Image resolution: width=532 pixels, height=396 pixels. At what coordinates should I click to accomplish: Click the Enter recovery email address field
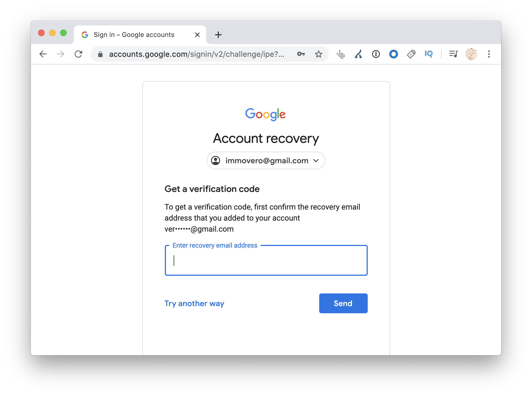pyautogui.click(x=266, y=260)
